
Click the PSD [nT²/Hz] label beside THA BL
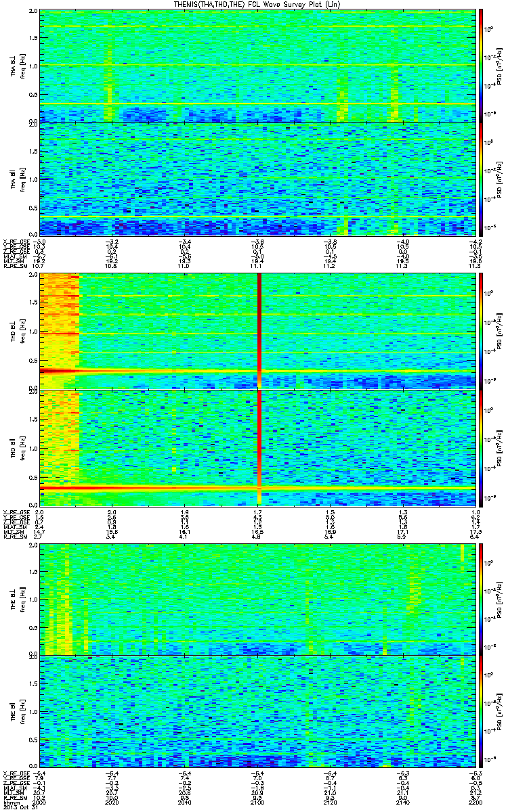[500, 66]
